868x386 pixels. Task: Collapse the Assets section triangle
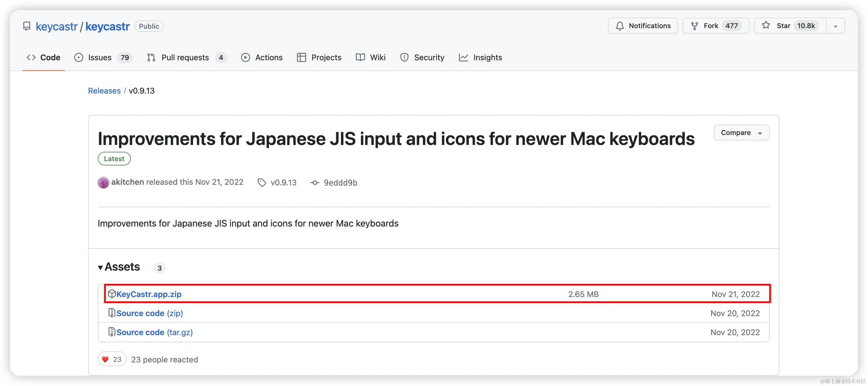(x=100, y=268)
